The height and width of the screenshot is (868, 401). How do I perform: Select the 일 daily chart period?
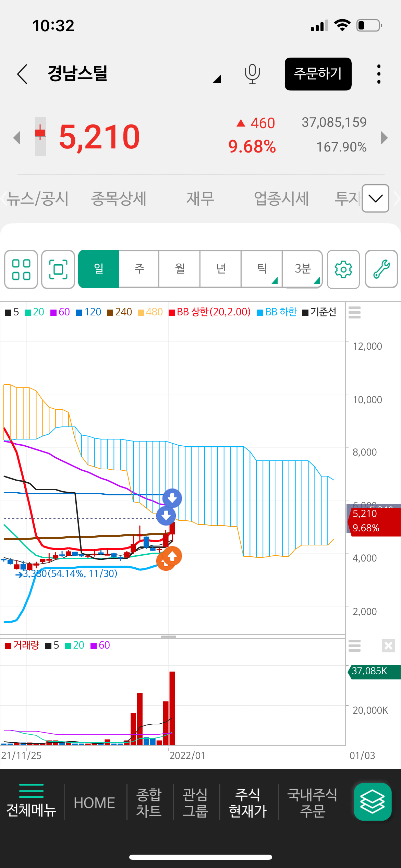point(99,269)
